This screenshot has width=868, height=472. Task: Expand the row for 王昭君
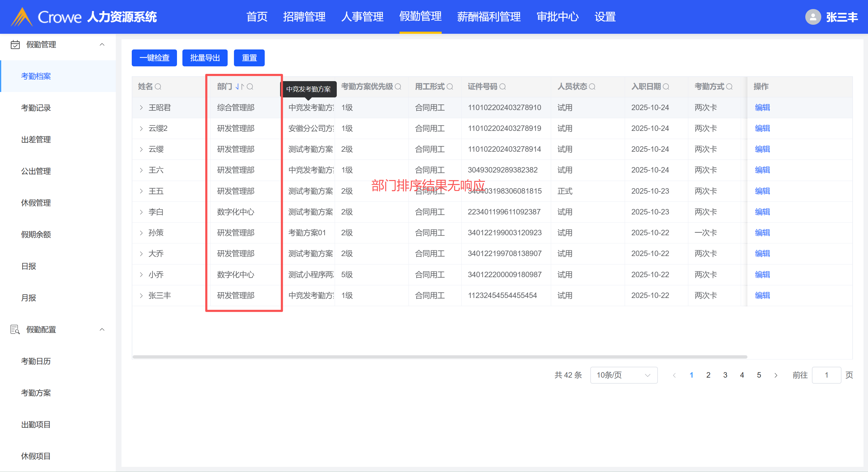click(141, 108)
